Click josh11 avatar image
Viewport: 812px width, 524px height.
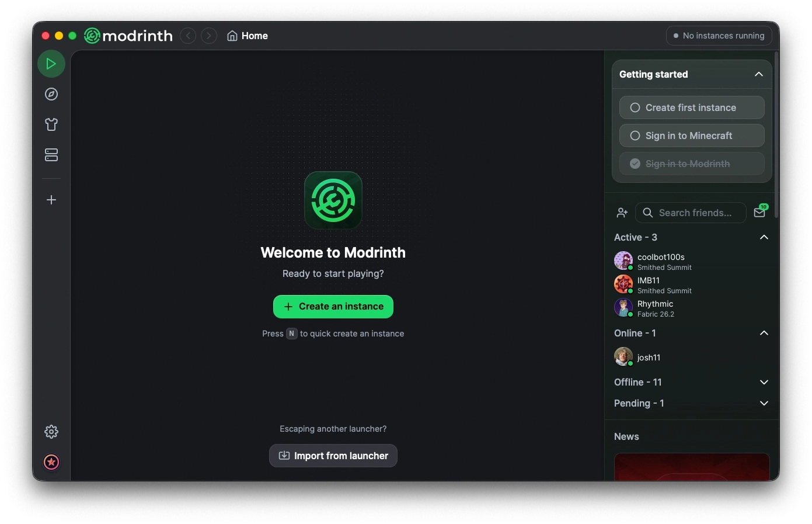coord(623,356)
